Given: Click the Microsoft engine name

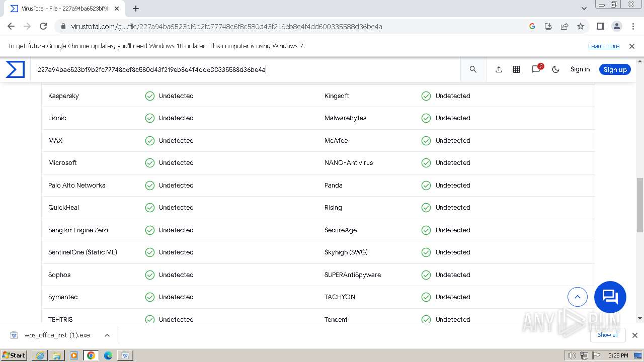Looking at the screenshot, I should pos(62,163).
